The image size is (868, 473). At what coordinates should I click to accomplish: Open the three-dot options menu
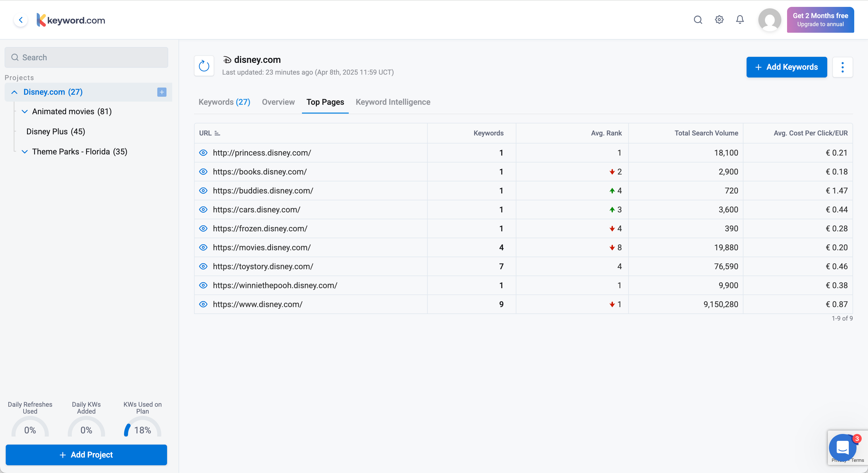tap(842, 67)
